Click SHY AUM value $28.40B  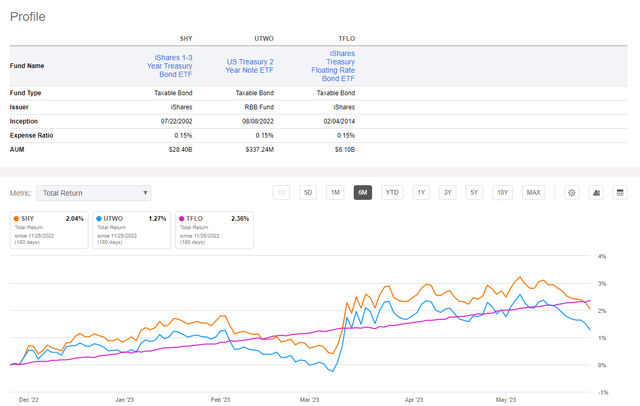180,150
